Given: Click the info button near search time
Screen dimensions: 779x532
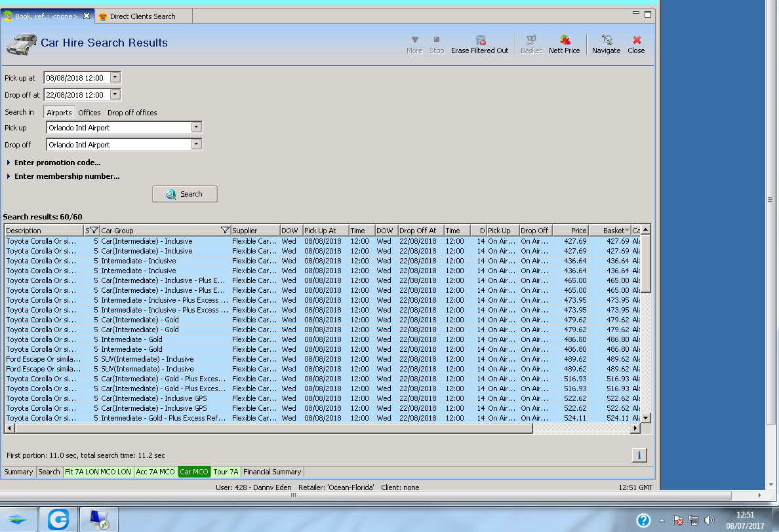Looking at the screenshot, I should click(639, 455).
